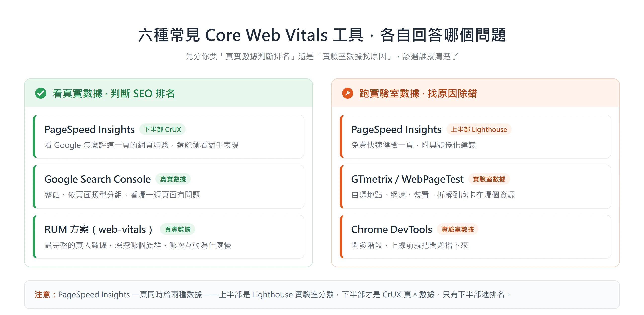
Task: Click 真實數據 badge next to RUM 方案
Action: pos(178,229)
